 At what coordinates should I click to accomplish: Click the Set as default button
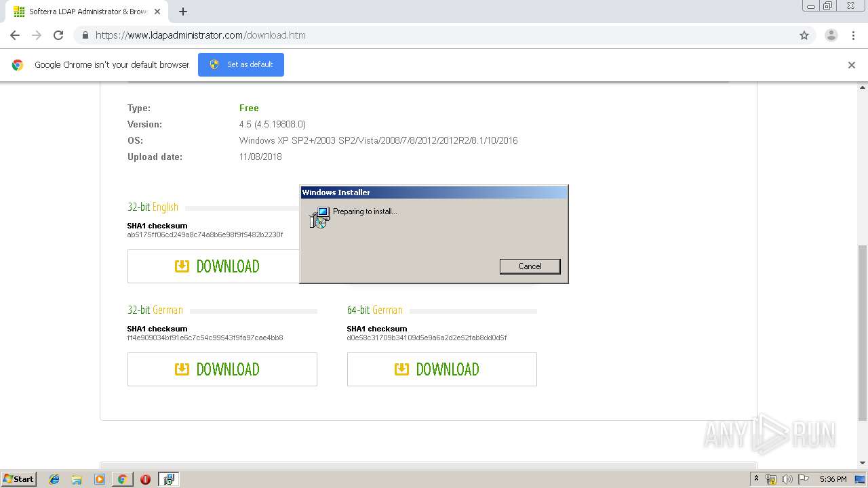(241, 64)
